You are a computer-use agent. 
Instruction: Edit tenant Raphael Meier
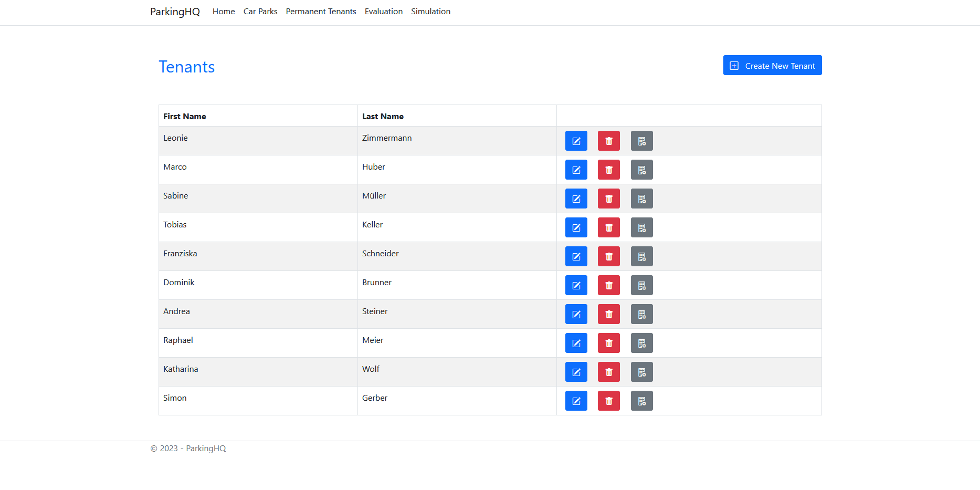pos(576,343)
